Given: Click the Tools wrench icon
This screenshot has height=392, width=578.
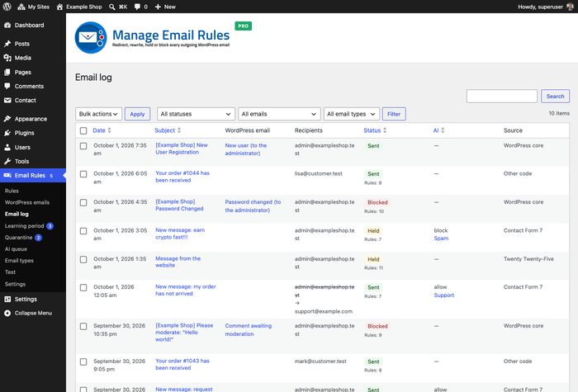Looking at the screenshot, I should [7, 161].
